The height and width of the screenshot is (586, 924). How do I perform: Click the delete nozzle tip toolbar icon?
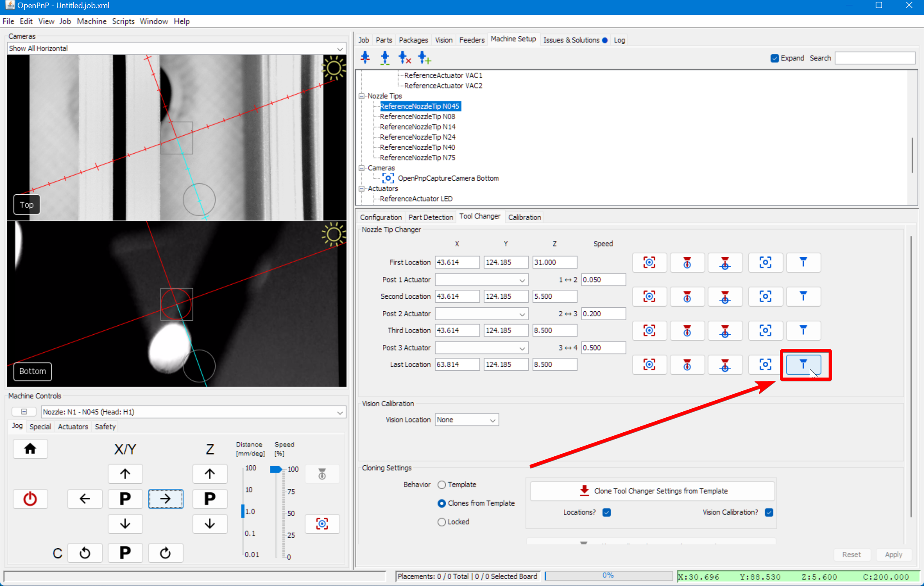pos(404,57)
